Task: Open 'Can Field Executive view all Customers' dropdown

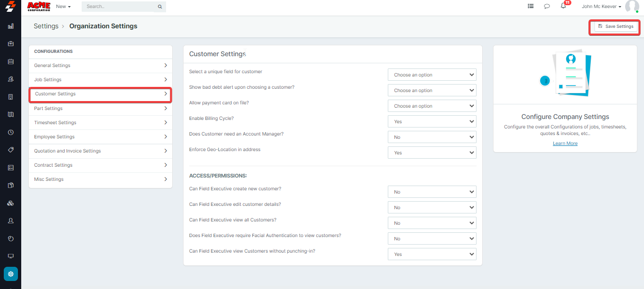Action: tap(432, 223)
